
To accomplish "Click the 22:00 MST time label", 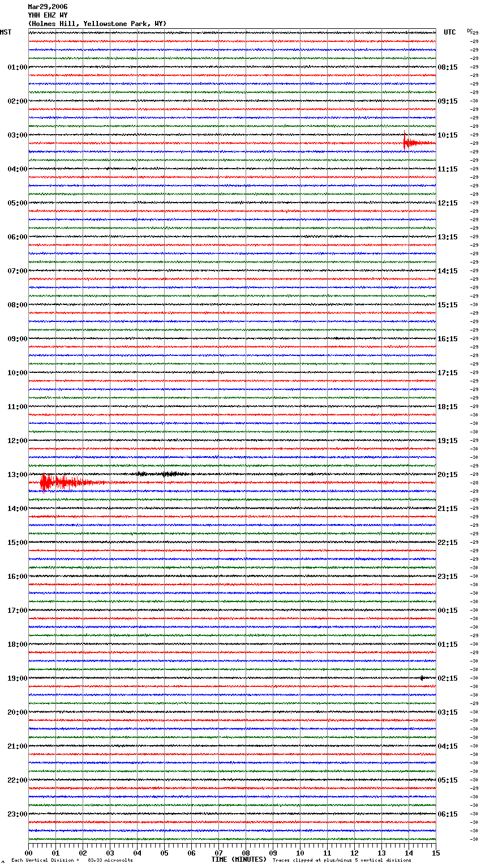I will [x=18, y=780].
